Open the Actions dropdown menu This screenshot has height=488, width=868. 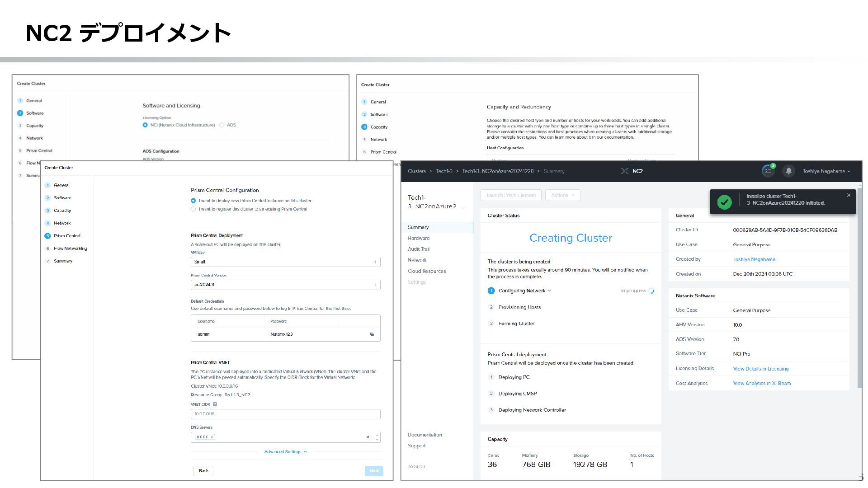[563, 195]
